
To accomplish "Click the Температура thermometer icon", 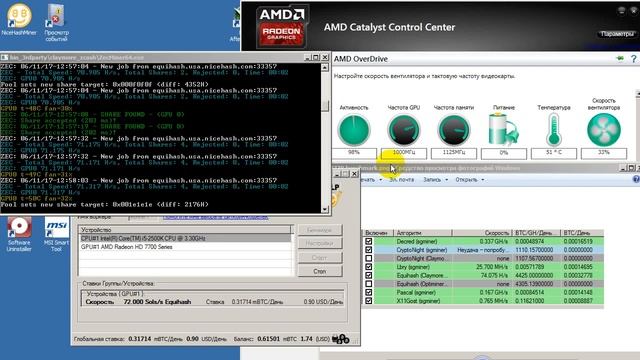I will pyautogui.click(x=553, y=130).
